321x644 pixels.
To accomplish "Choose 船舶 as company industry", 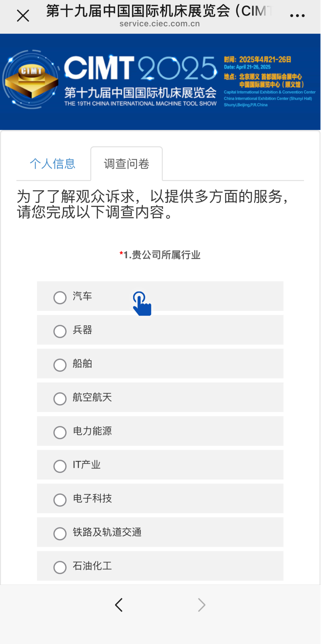I will 160,363.
